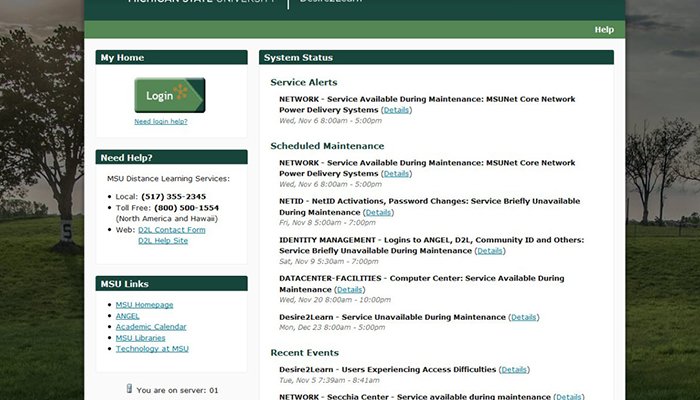Click the 'Recent Events' heading
700x400 pixels.
(304, 353)
